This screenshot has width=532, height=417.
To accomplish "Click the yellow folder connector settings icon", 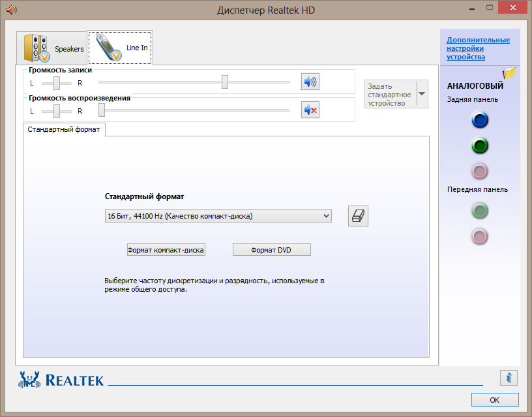I will tap(509, 72).
